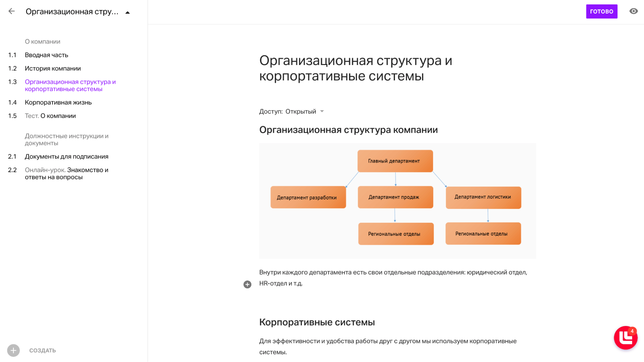Click the plus icon beside the paragraph
The width and height of the screenshot is (644, 362).
[247, 284]
